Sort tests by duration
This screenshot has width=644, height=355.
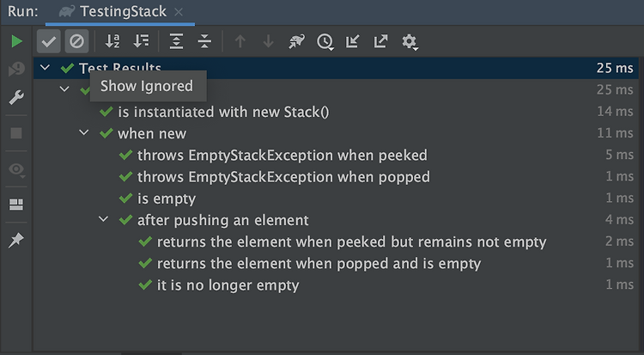coord(142,41)
